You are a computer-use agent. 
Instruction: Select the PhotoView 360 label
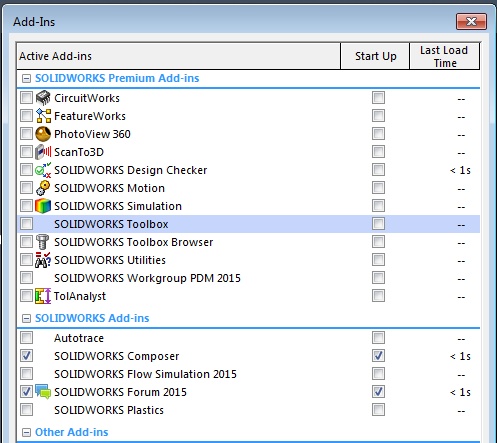point(92,134)
